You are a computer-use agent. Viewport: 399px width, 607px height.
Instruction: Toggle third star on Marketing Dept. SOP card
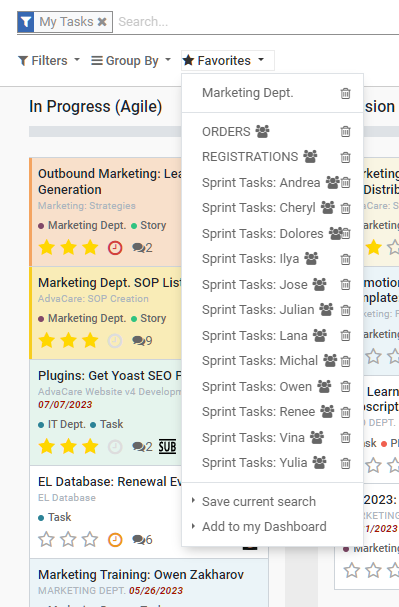[x=90, y=340]
